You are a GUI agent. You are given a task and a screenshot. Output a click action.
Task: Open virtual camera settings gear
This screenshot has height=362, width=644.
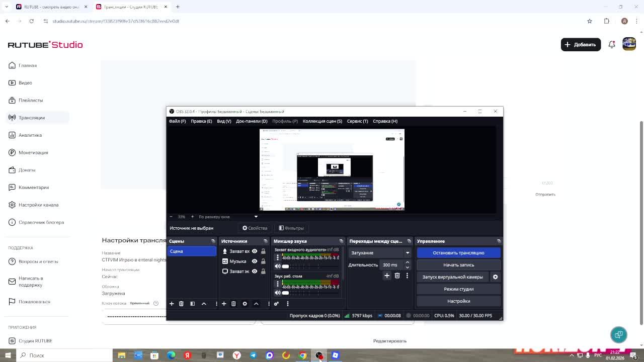click(495, 277)
